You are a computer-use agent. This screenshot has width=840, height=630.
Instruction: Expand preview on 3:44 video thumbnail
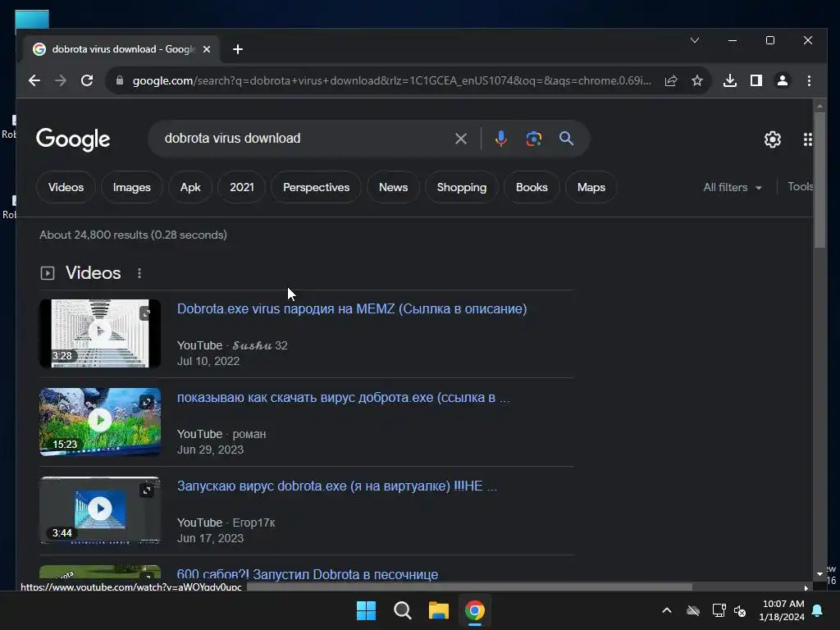click(146, 491)
